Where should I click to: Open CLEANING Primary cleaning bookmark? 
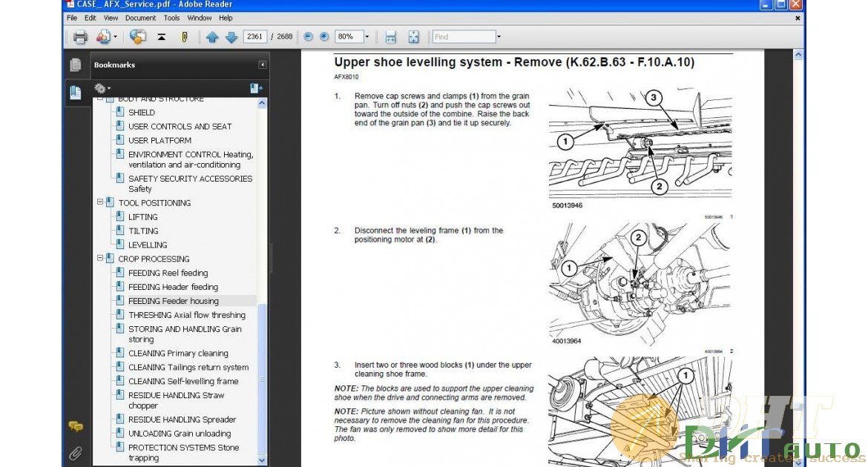coord(178,353)
